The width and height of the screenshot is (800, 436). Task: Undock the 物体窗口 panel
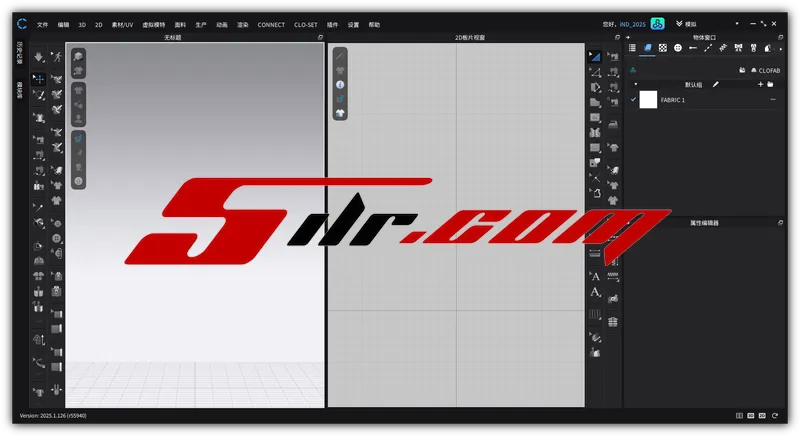point(781,37)
